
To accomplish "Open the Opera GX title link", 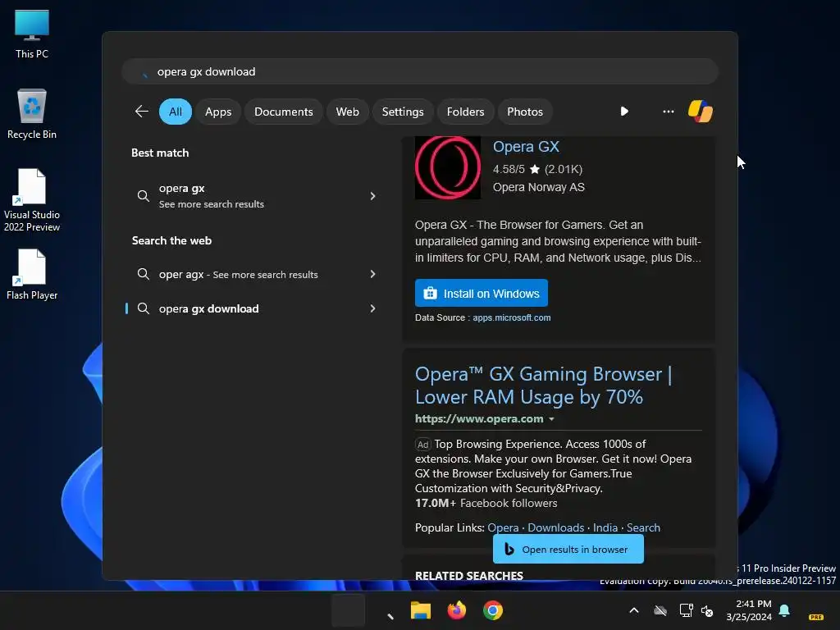I will [x=526, y=146].
